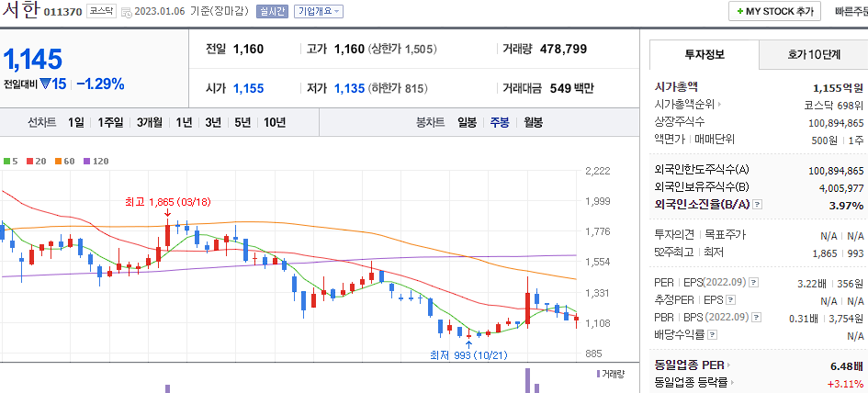
Task: Click the 코스닥 698위 ranking value
Action: tap(834, 105)
